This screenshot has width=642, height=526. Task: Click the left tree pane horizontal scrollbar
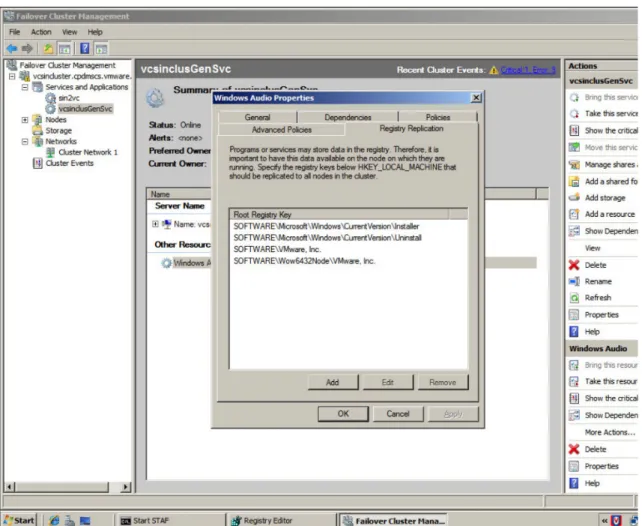pyautogui.click(x=68, y=487)
